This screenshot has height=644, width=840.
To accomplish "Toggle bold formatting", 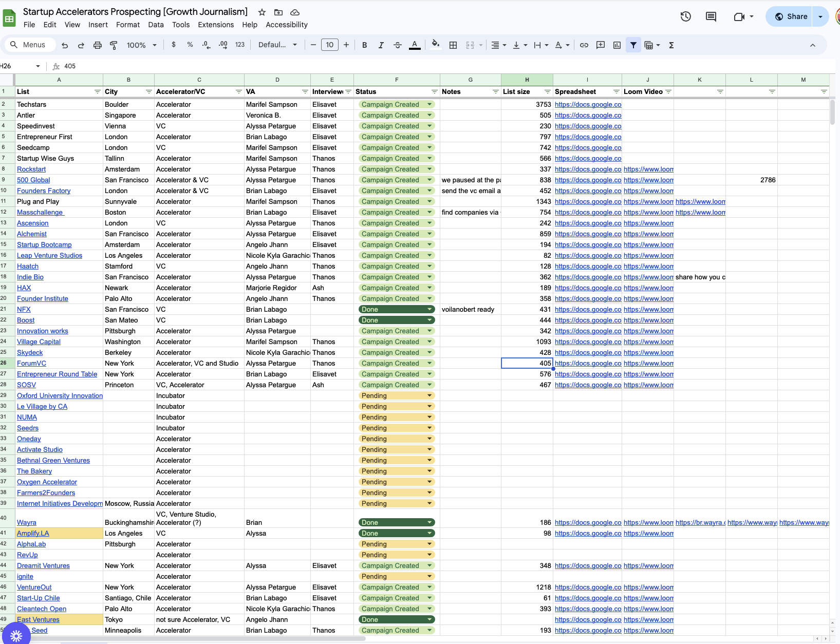I will (x=365, y=45).
